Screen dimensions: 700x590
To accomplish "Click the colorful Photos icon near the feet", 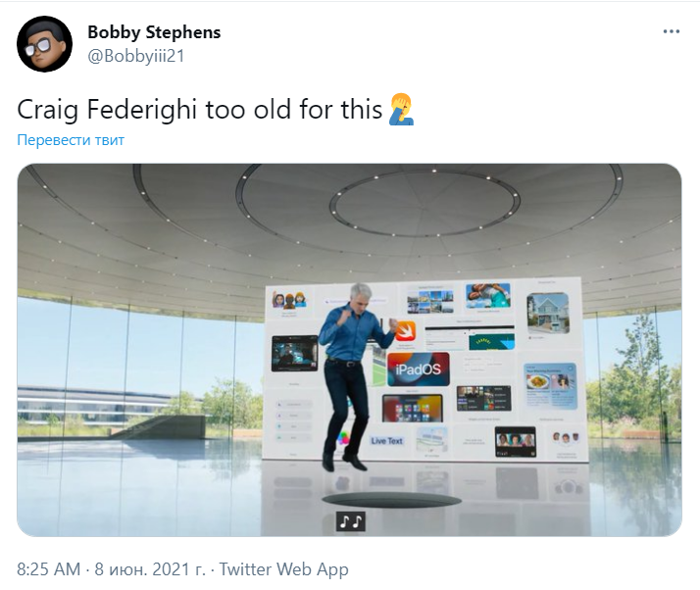I will coord(343,437).
